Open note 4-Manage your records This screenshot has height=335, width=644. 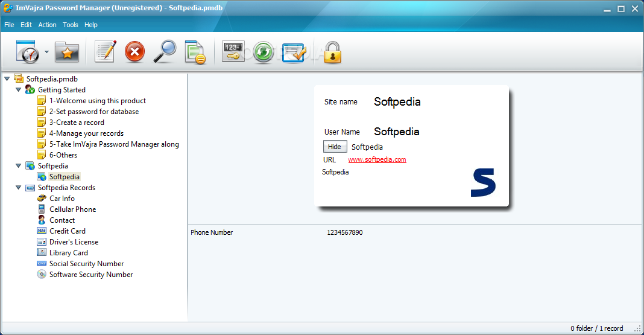click(87, 133)
